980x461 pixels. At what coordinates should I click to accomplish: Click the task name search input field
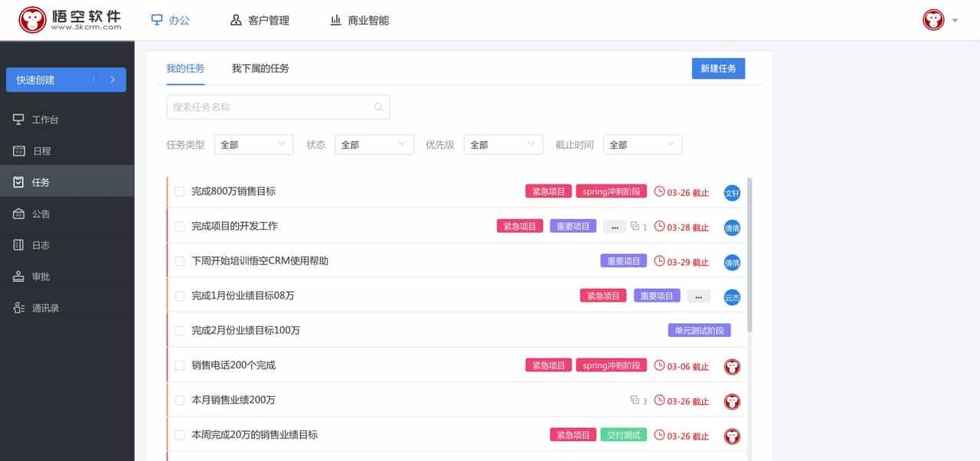(x=278, y=106)
